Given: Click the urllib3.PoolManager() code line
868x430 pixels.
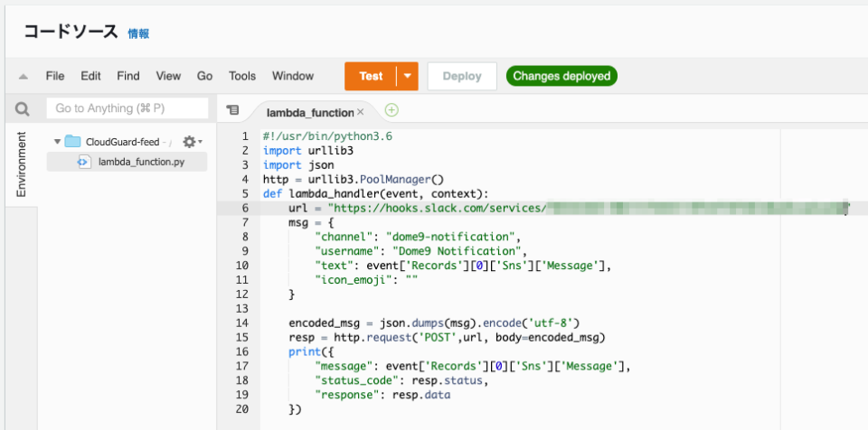Looking at the screenshot, I should pyautogui.click(x=354, y=179).
